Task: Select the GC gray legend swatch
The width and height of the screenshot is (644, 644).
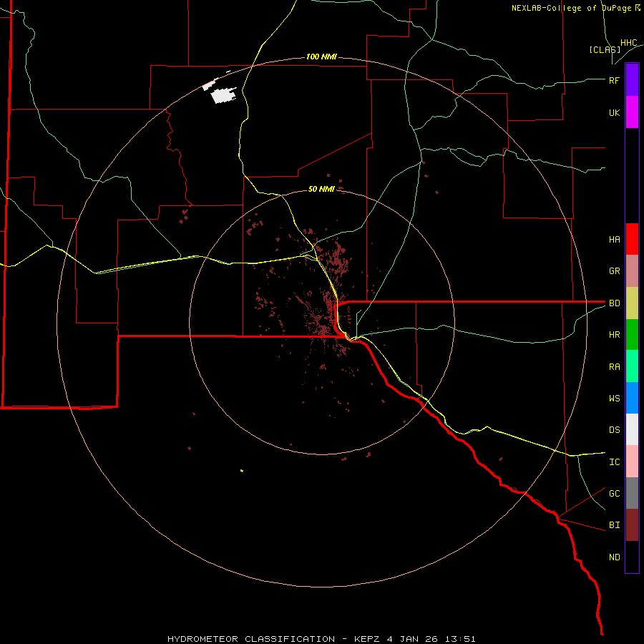Action: tap(632, 493)
